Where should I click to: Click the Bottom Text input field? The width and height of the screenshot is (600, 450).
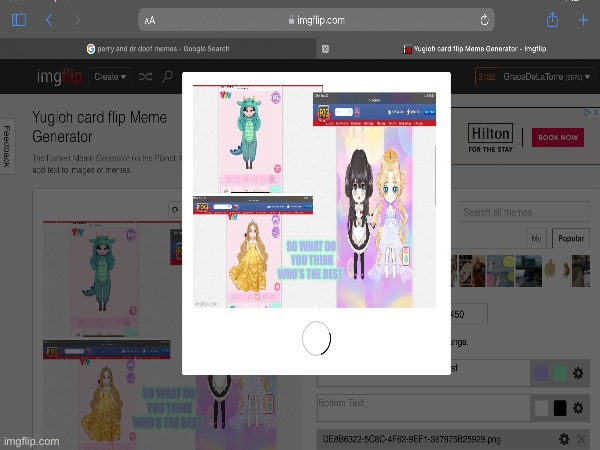click(x=423, y=408)
